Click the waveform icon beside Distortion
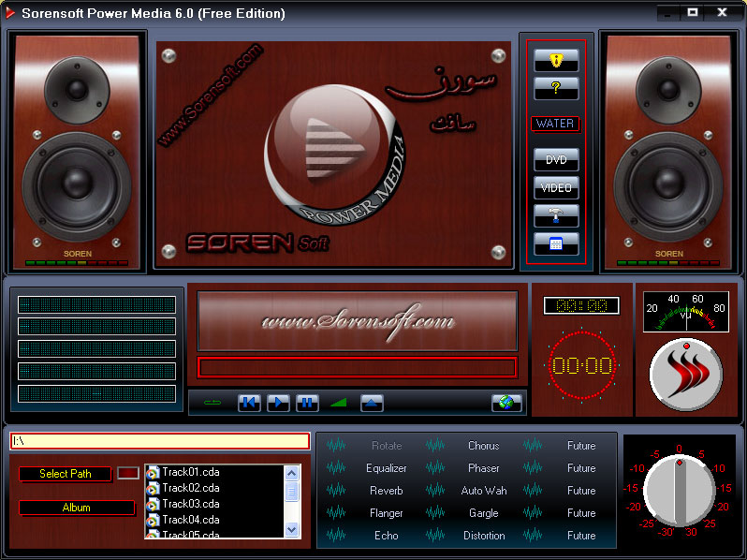747x560 pixels. point(435,536)
